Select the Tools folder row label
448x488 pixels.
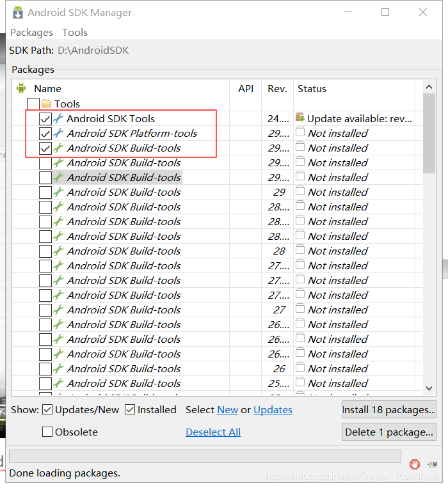tap(67, 104)
